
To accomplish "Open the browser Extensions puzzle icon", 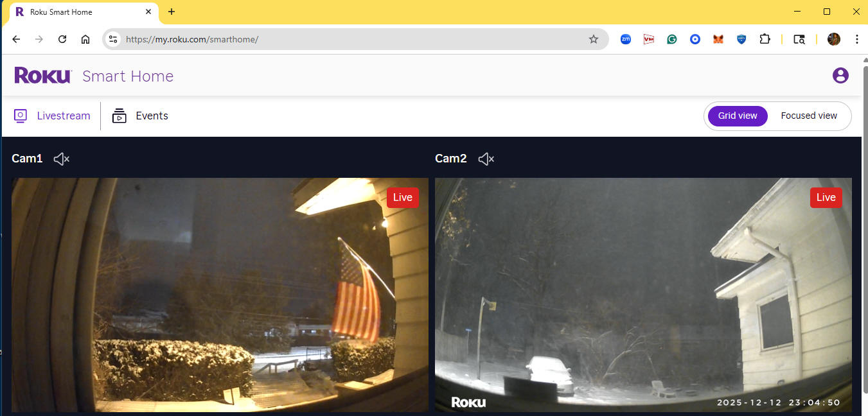I will coord(764,39).
